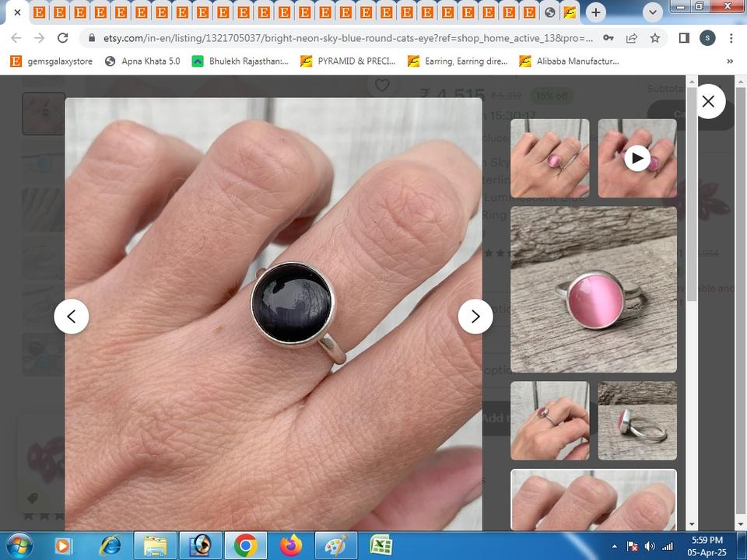Close the image viewer overlay

click(708, 102)
